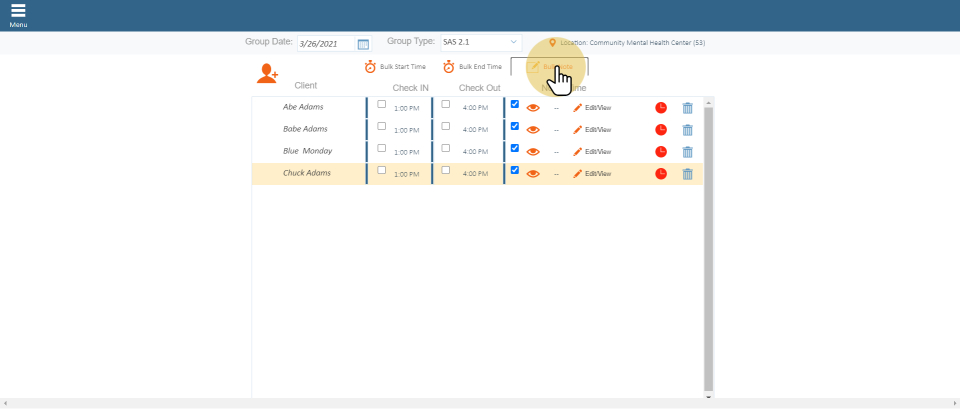
Task: Open the Group Date calendar picker
Action: click(363, 44)
